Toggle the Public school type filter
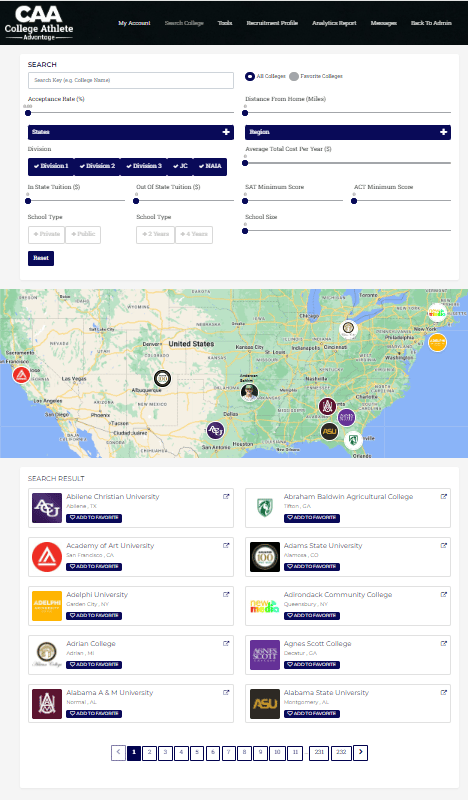Image resolution: width=468 pixels, height=800 pixels. pyautogui.click(x=83, y=234)
